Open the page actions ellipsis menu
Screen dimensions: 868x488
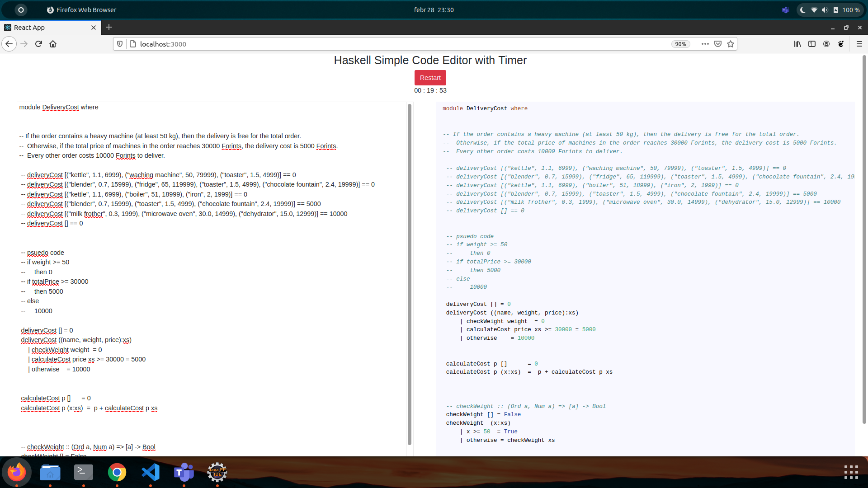704,44
